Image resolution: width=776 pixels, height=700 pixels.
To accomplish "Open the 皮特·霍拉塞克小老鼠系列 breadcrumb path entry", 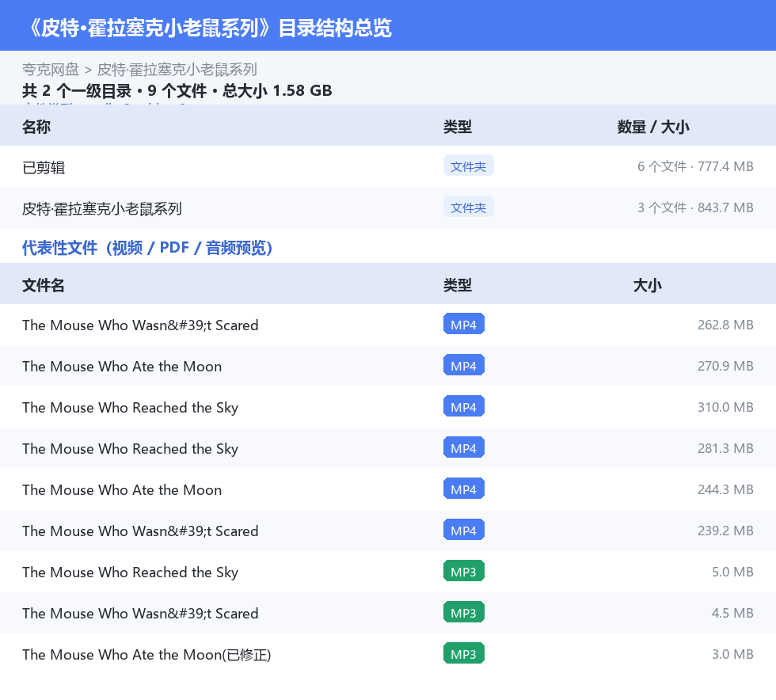I will [177, 70].
